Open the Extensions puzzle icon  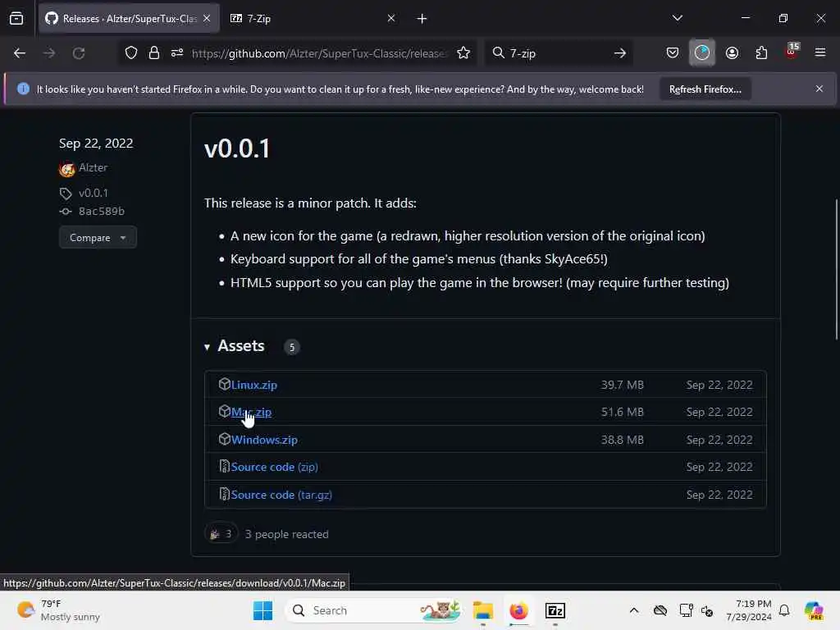761,53
